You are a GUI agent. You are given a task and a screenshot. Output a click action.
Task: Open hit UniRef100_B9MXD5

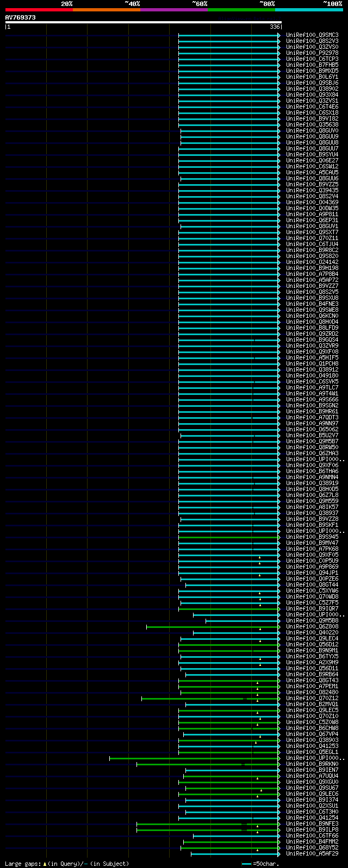(312, 71)
